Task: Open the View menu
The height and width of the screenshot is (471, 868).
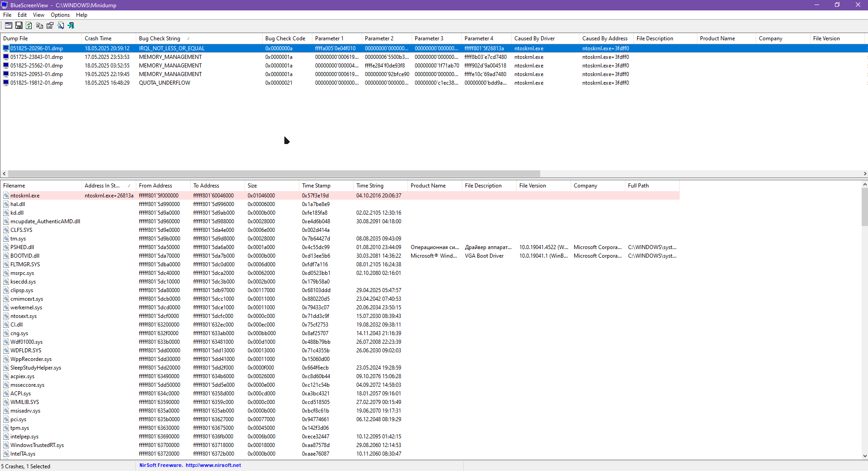Action: click(38, 15)
